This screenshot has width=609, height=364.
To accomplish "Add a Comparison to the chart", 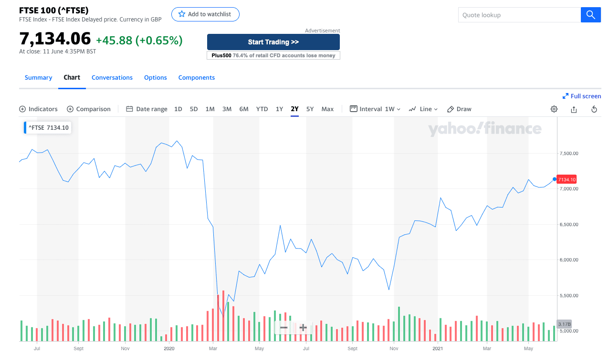I will (89, 109).
